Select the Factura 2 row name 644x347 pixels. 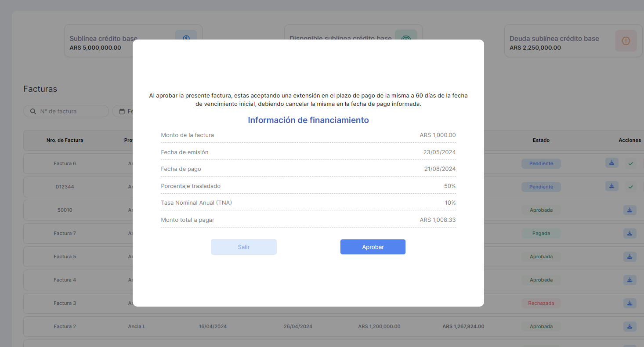pyautogui.click(x=65, y=326)
